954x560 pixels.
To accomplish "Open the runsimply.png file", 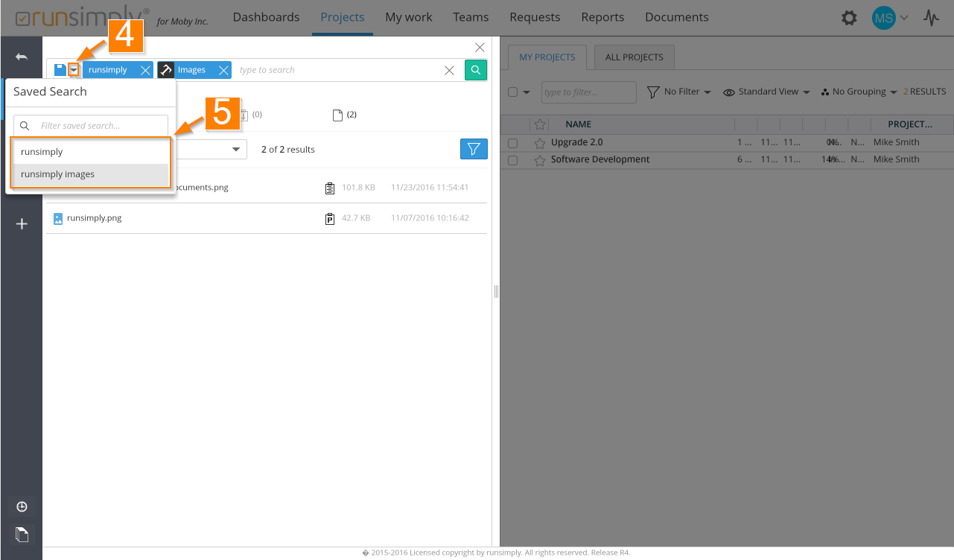I will point(94,218).
